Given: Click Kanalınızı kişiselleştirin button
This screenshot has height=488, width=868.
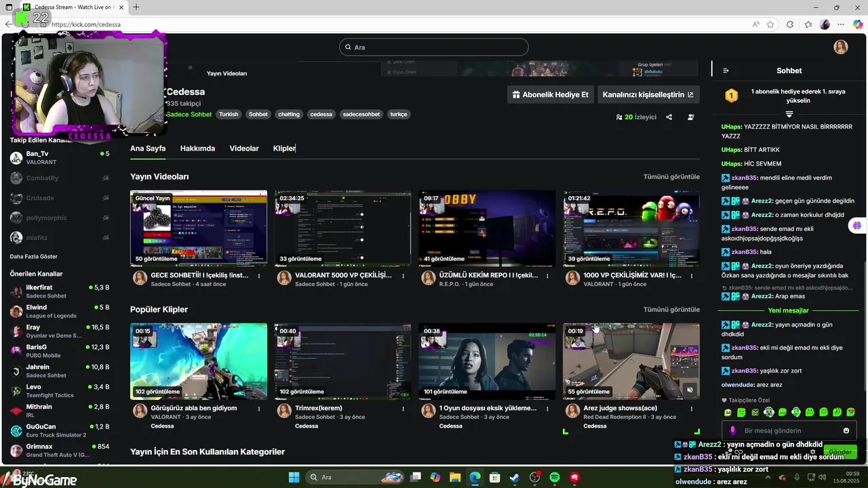Looking at the screenshot, I should (648, 95).
